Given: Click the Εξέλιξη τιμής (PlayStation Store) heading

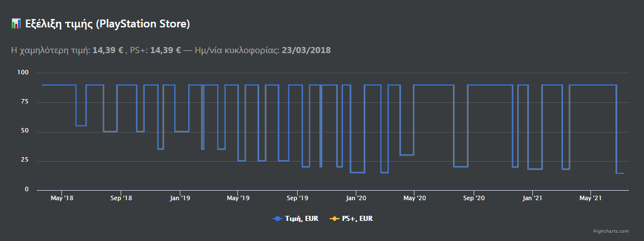Looking at the screenshot, I should tap(108, 24).
